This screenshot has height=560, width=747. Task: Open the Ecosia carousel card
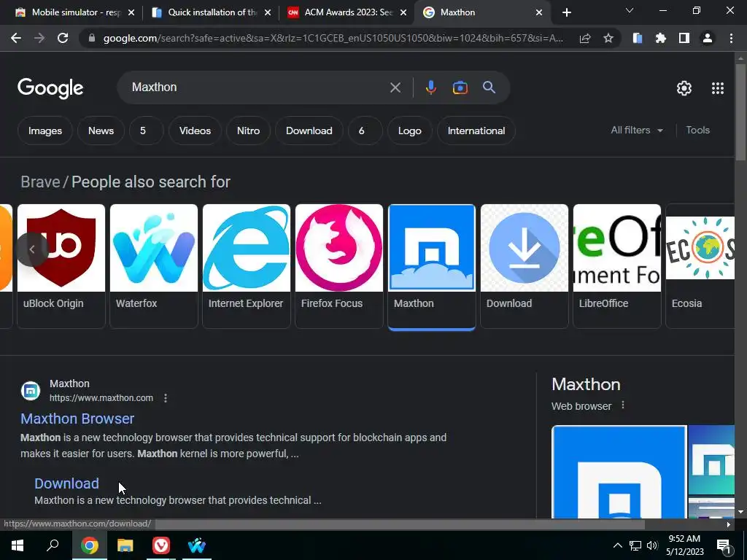click(x=700, y=266)
